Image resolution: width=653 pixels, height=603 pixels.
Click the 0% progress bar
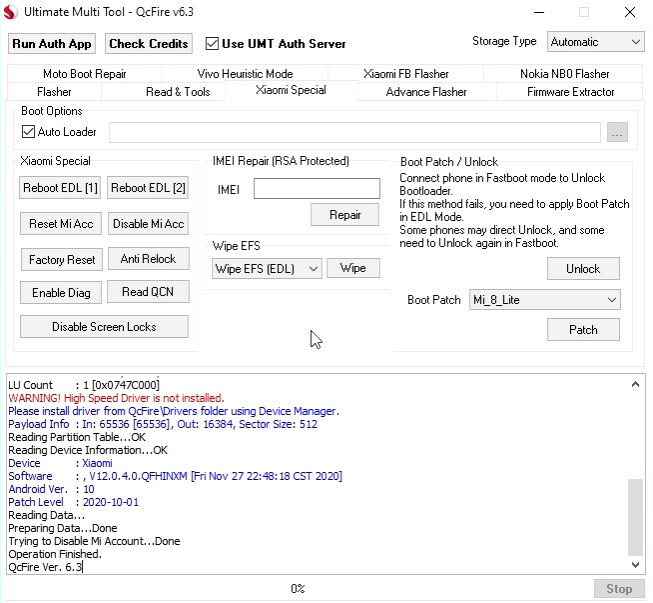tap(298, 588)
